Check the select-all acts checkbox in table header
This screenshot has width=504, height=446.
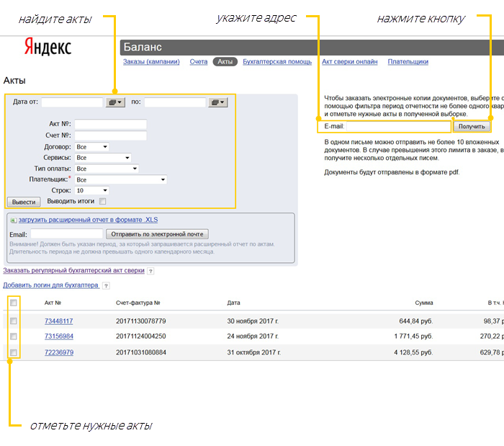click(x=14, y=303)
